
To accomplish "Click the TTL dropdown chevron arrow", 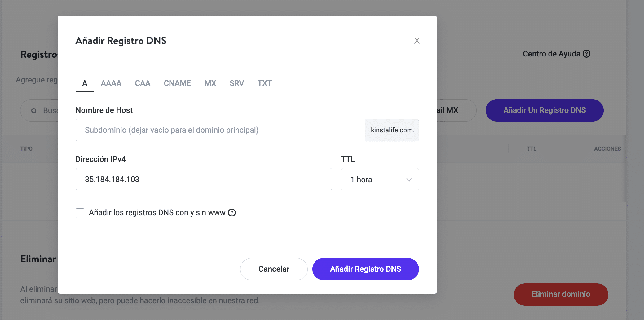I will (409, 180).
